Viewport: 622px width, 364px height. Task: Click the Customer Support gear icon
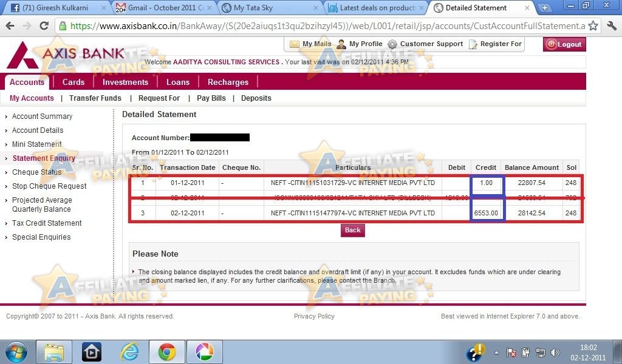(x=392, y=44)
